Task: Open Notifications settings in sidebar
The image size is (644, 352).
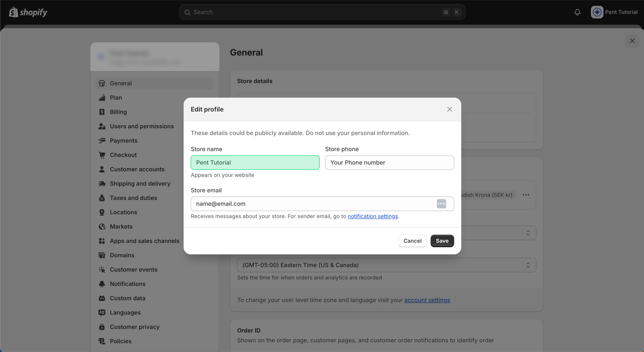Action: [155, 284]
